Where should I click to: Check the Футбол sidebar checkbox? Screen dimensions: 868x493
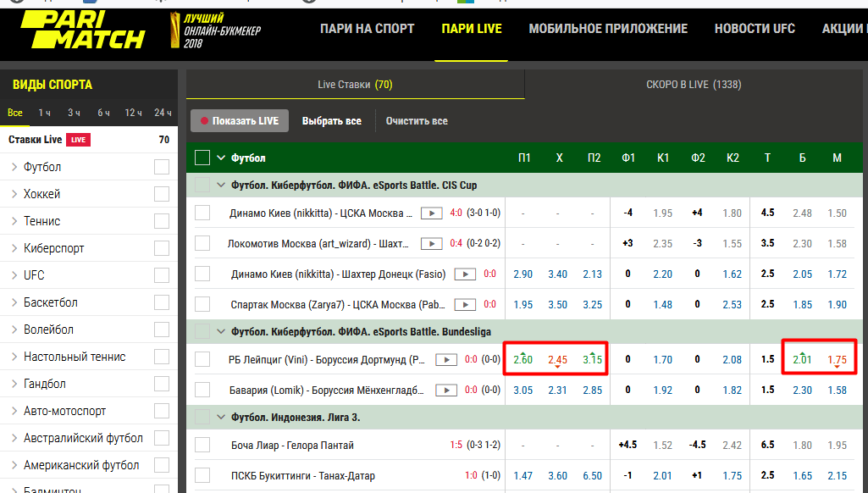click(162, 167)
